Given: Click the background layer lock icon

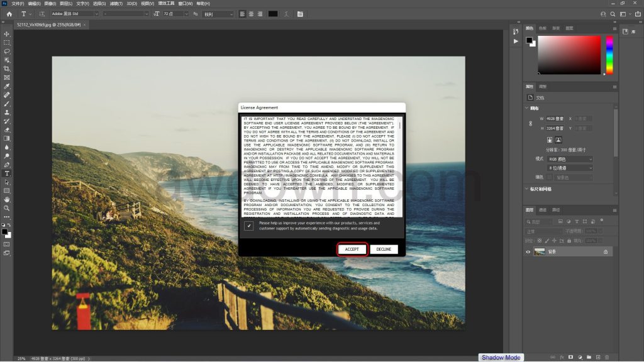Looking at the screenshot, I should point(606,251).
